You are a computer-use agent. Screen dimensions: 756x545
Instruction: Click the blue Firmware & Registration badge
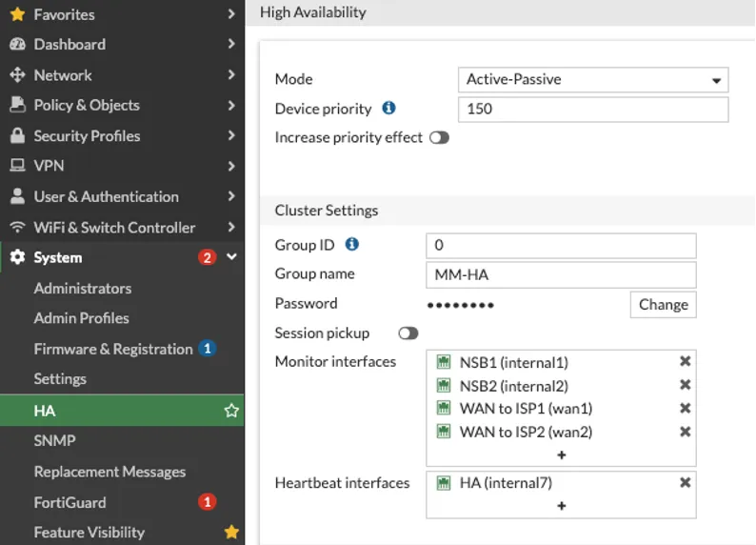point(208,348)
